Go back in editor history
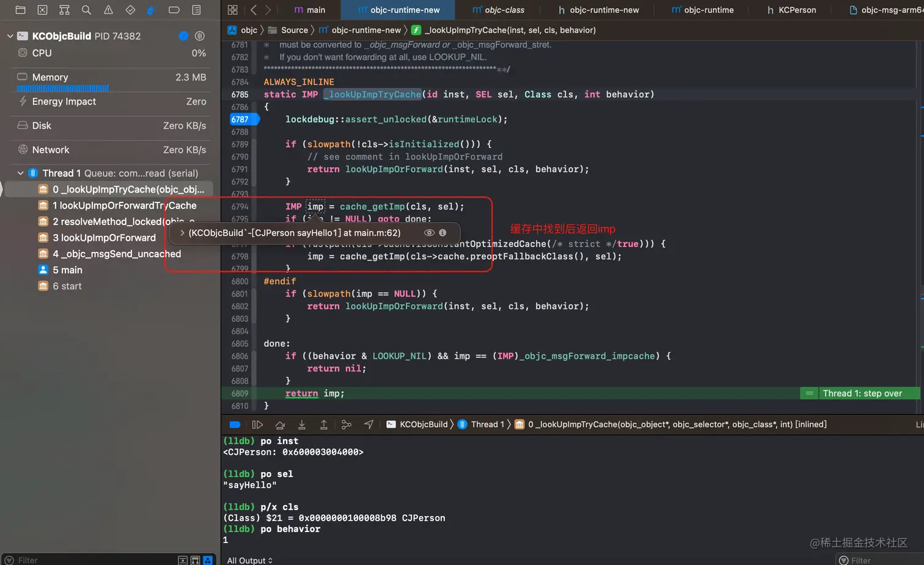Screen dimensions: 924x565 (x=254, y=10)
